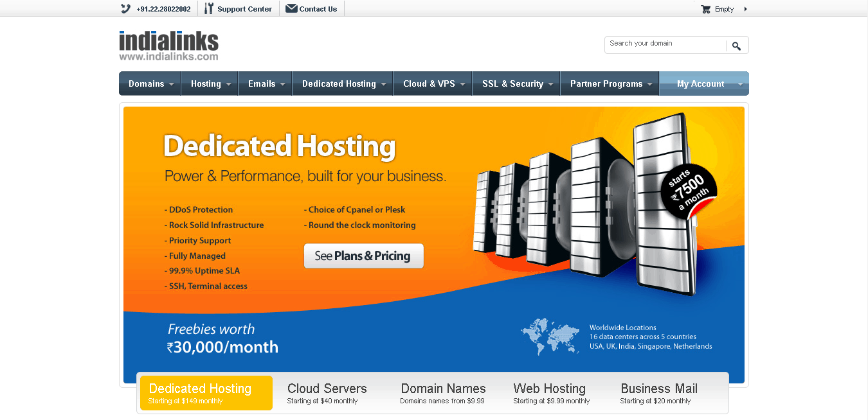This screenshot has height=420, width=868.
Task: Select the Dedicated Hosting banner tab
Action: click(x=206, y=393)
